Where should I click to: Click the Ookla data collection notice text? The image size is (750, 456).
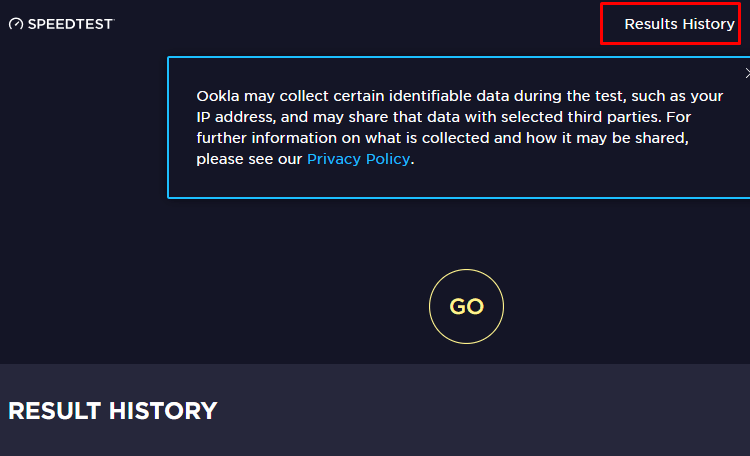(460, 127)
